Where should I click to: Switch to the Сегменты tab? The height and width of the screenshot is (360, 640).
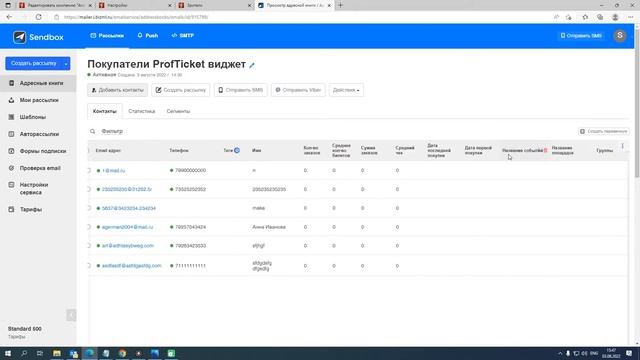tap(178, 111)
